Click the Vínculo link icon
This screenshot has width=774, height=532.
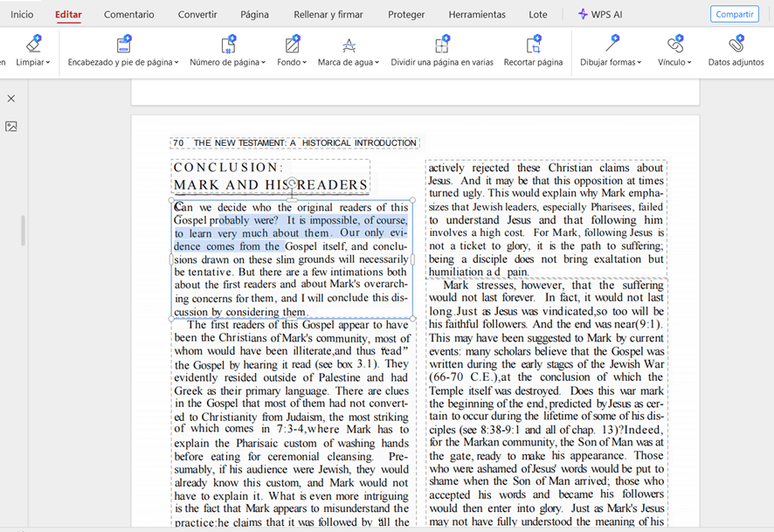(674, 45)
